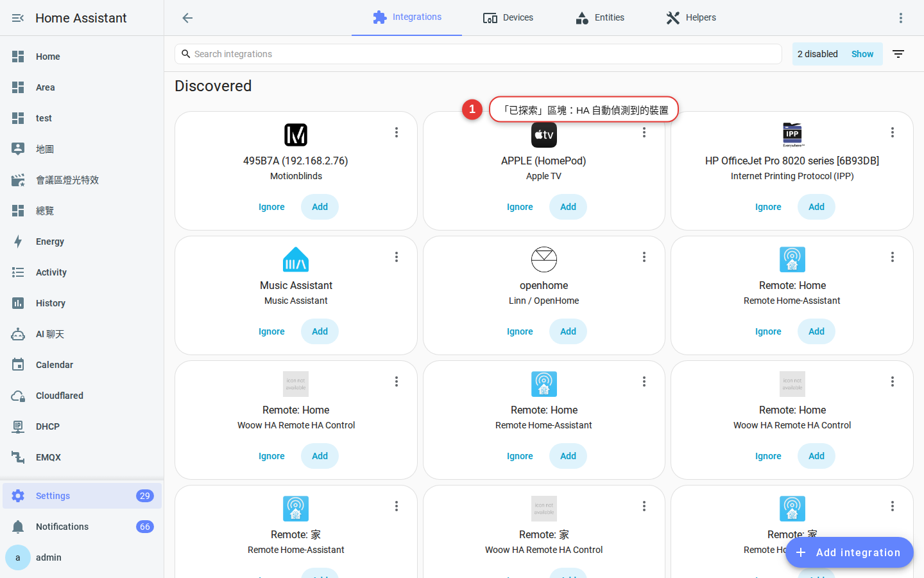924x578 pixels.
Task: Open the test dashboard in sidebar
Action: 82,118
